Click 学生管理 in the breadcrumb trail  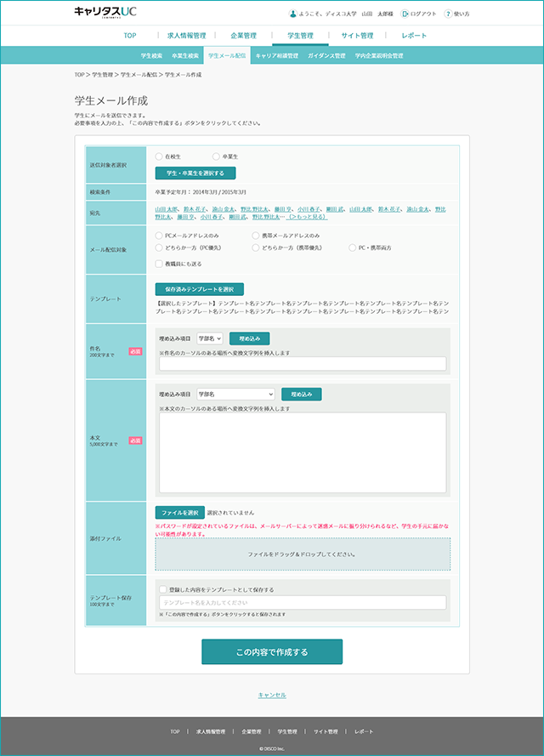(102, 75)
